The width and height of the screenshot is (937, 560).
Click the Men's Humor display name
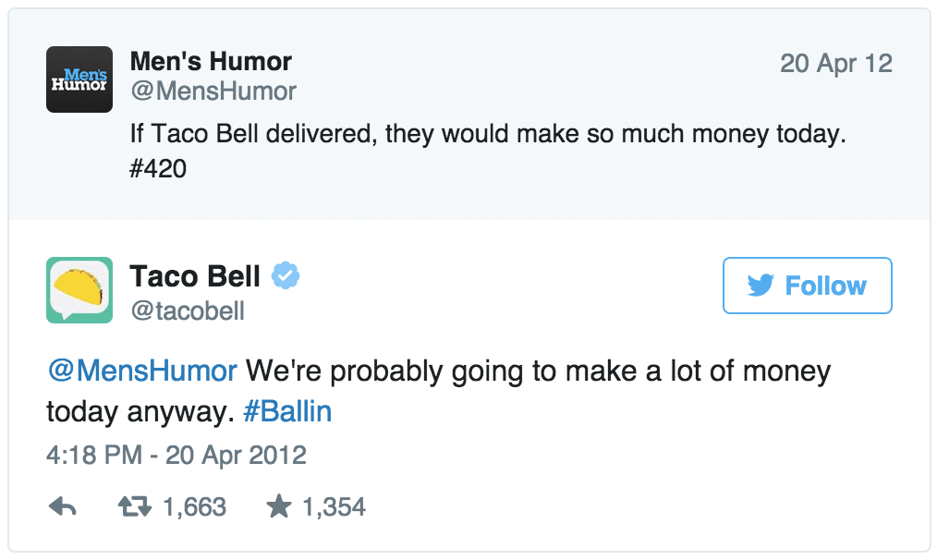(x=211, y=61)
